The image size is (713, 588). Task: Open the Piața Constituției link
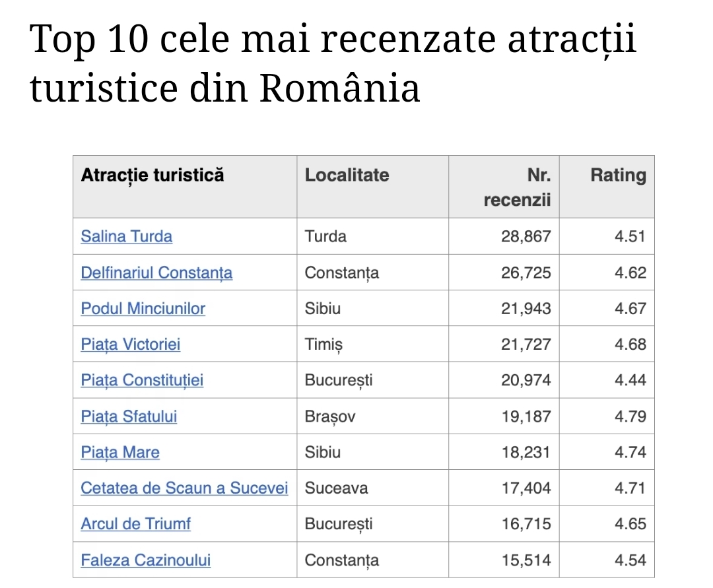coord(142,380)
